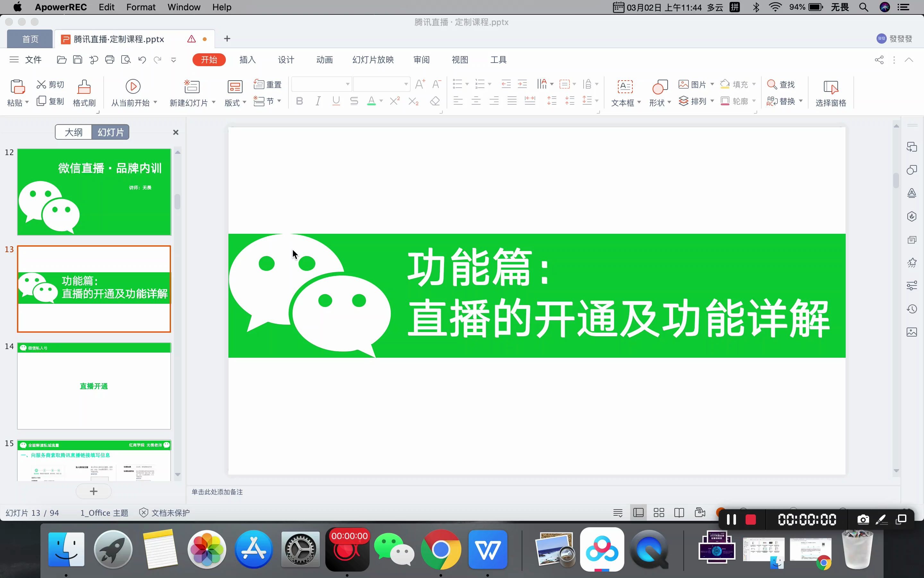Open the Animation (动画) ribbon tab
The width and height of the screenshot is (924, 578).
click(x=325, y=60)
